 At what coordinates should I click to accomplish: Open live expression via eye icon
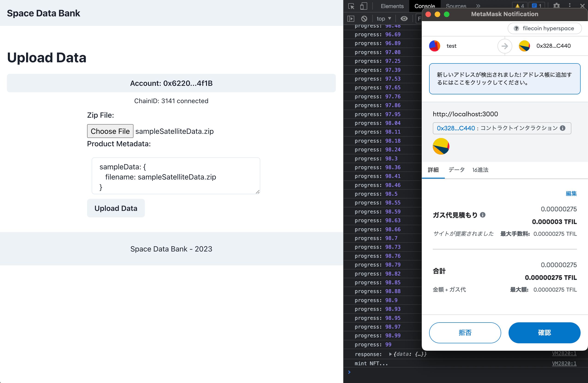pyautogui.click(x=404, y=18)
